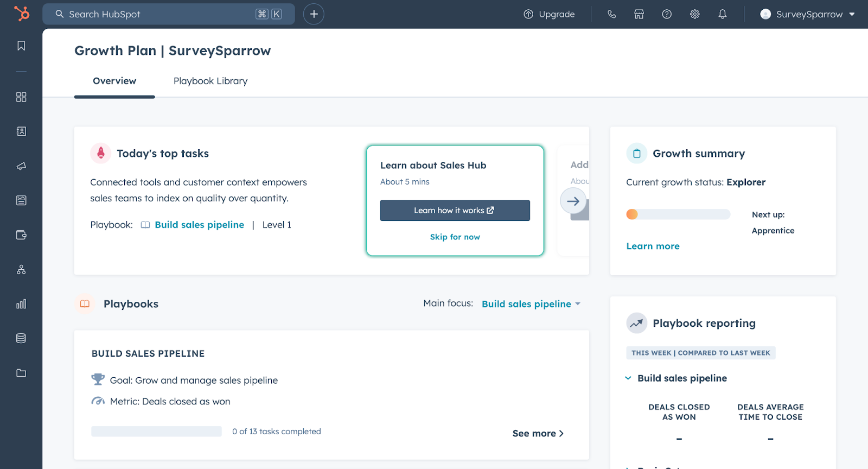Open the Main focus Build sales pipeline dropdown
Screen dimensions: 868x469
[x=531, y=304]
